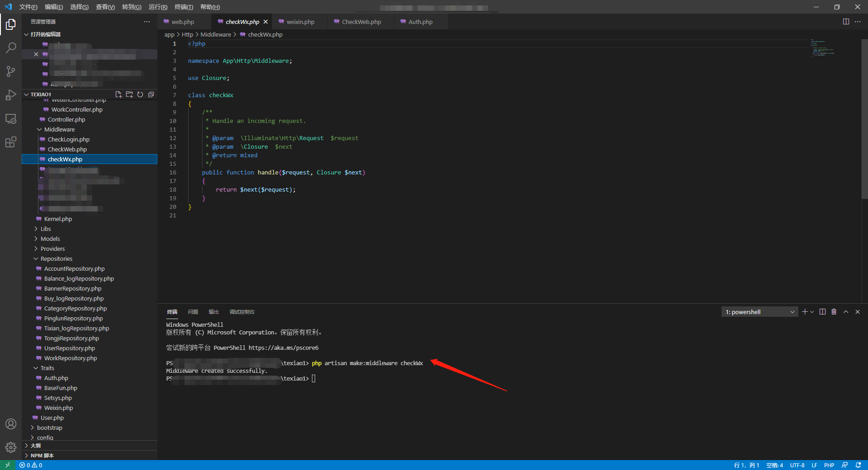Open editor more actions ellipsis menu
The image size is (868, 470).
coord(858,22)
